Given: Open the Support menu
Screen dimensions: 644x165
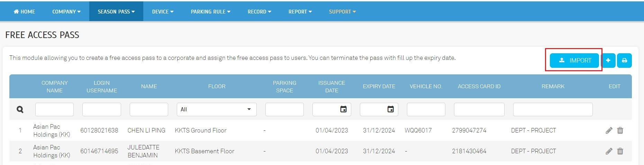Looking at the screenshot, I should [342, 11].
